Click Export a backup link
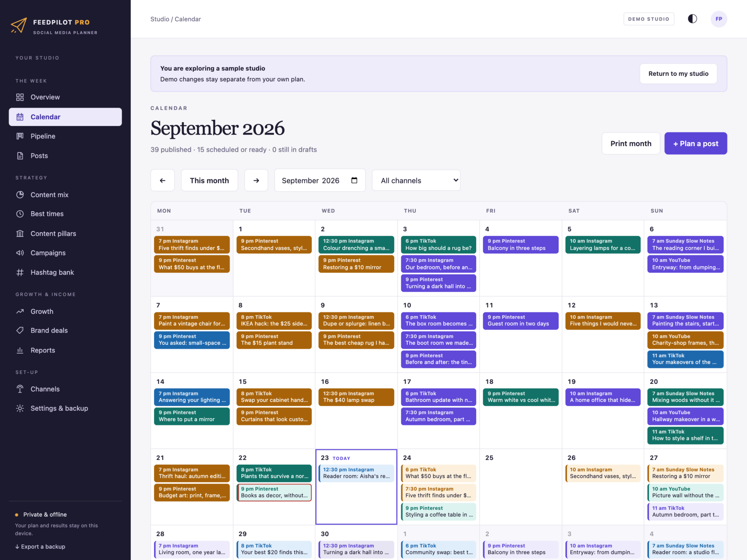This screenshot has width=747, height=560. tap(40, 546)
